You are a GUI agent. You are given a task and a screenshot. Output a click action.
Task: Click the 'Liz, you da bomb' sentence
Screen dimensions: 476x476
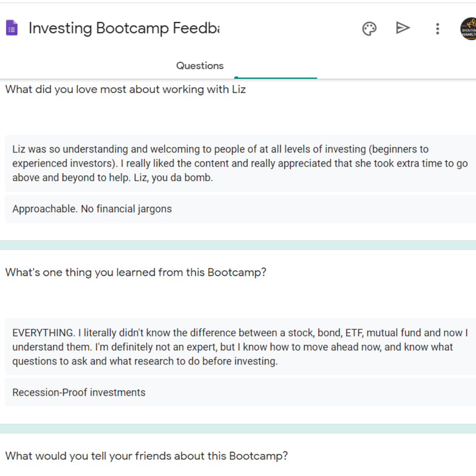(173, 178)
